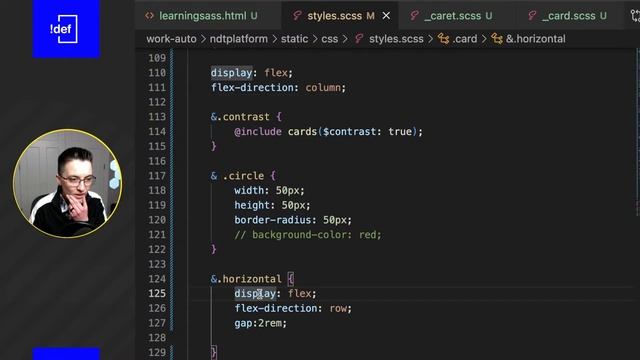Click closing brace on line 129

click(x=213, y=352)
